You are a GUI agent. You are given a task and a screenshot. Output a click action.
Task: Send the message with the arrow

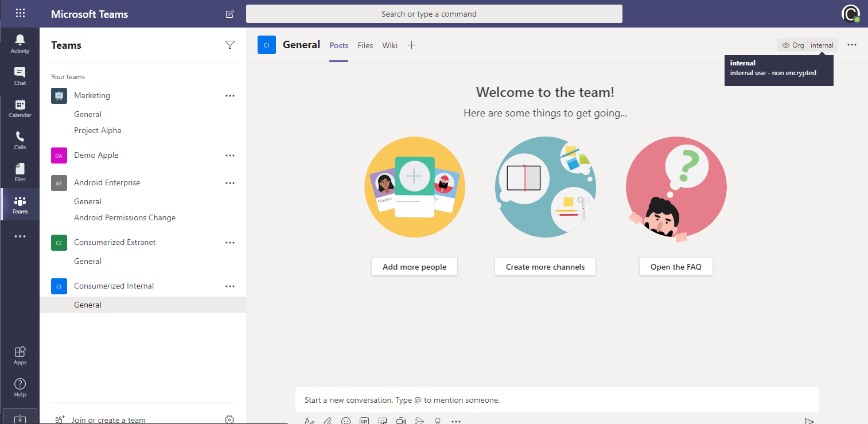[809, 421]
